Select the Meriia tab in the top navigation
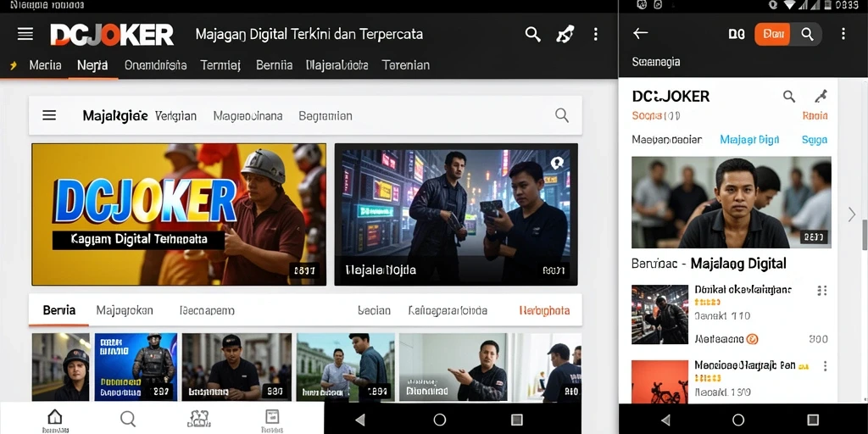Screen dimensions: 868x434 pos(46,65)
